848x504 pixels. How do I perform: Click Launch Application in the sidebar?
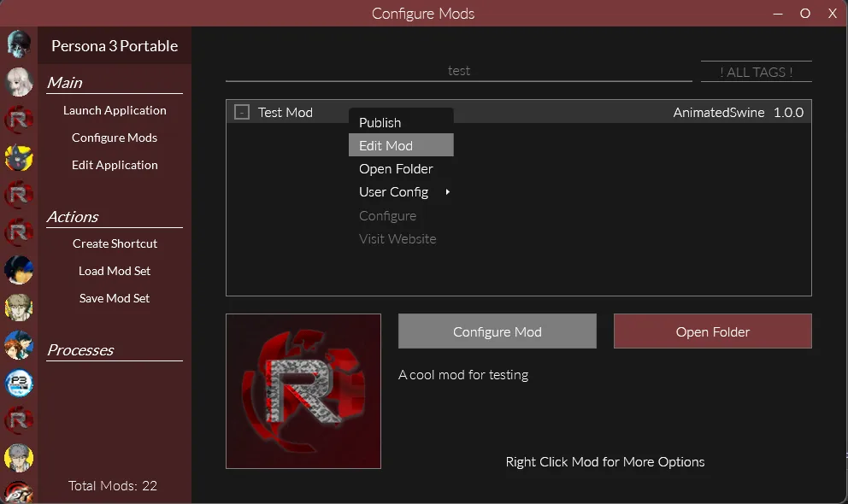[x=115, y=110]
